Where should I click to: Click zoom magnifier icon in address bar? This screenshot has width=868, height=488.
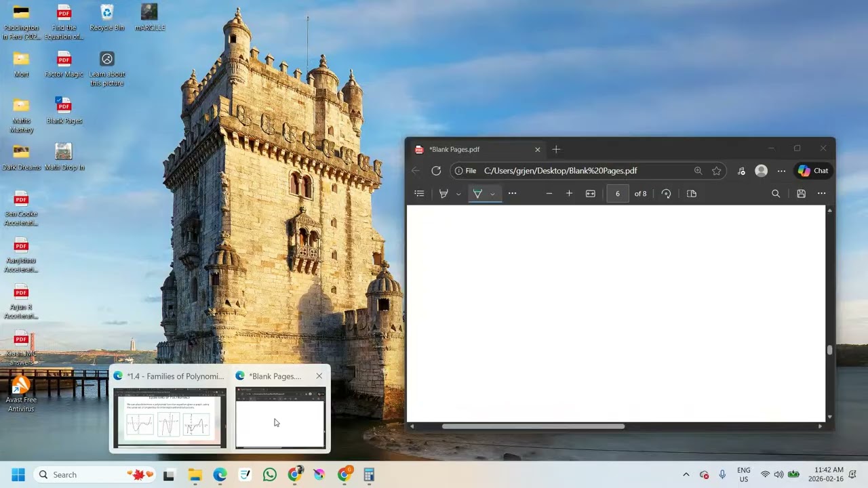click(698, 171)
